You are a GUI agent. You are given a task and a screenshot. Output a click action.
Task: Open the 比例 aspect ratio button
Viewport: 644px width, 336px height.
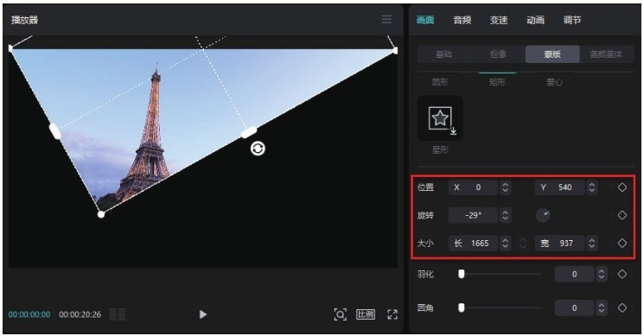click(366, 314)
